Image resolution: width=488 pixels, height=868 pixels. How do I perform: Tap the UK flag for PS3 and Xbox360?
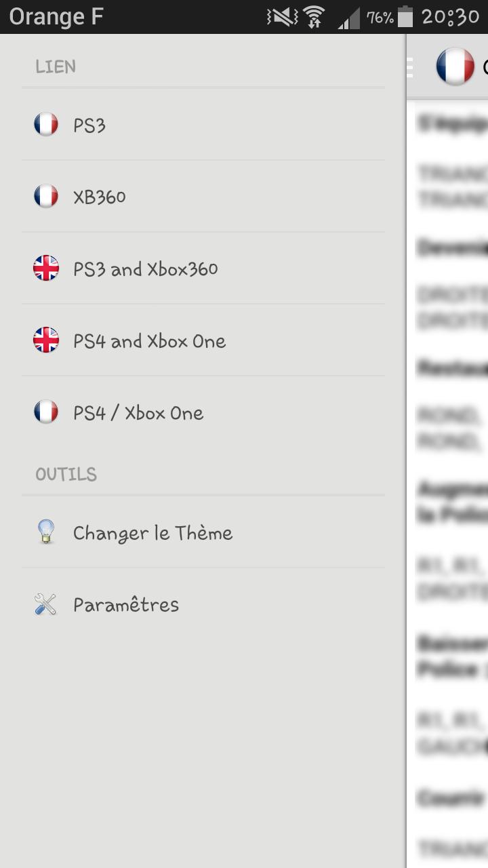coord(45,268)
